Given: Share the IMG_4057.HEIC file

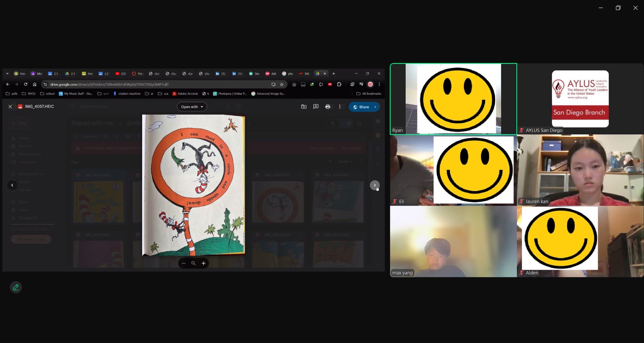Looking at the screenshot, I should pos(361,107).
